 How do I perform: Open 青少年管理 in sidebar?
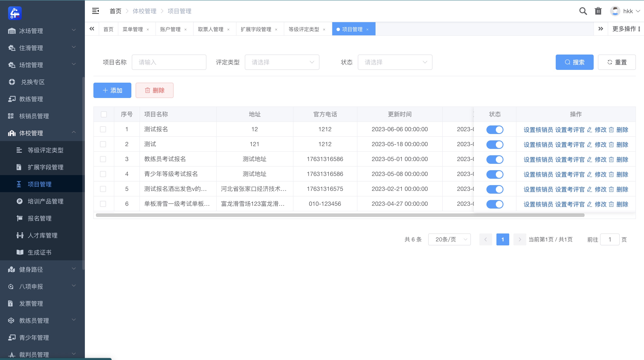[x=41, y=337]
